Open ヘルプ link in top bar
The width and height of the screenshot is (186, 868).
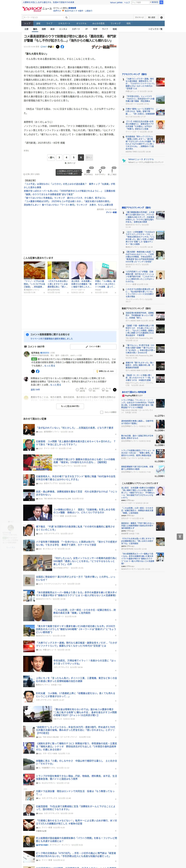127,2
